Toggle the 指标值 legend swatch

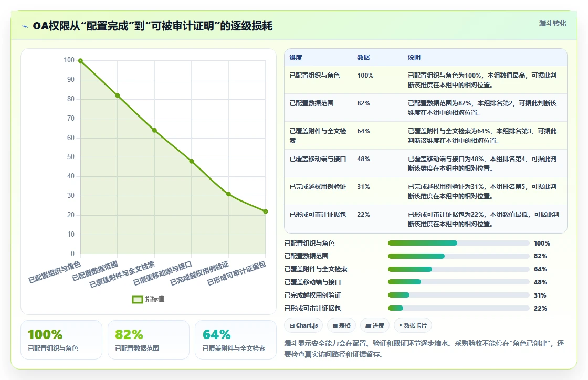pos(137,299)
